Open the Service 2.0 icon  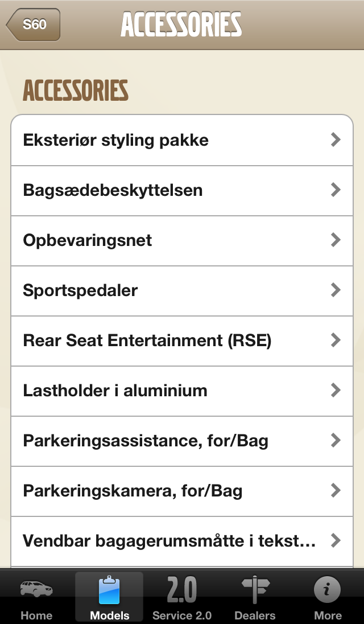pos(182,589)
